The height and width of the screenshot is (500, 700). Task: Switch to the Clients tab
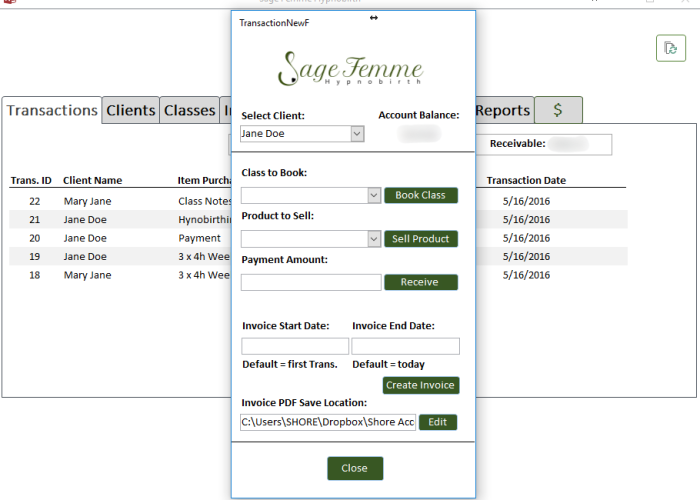[130, 110]
